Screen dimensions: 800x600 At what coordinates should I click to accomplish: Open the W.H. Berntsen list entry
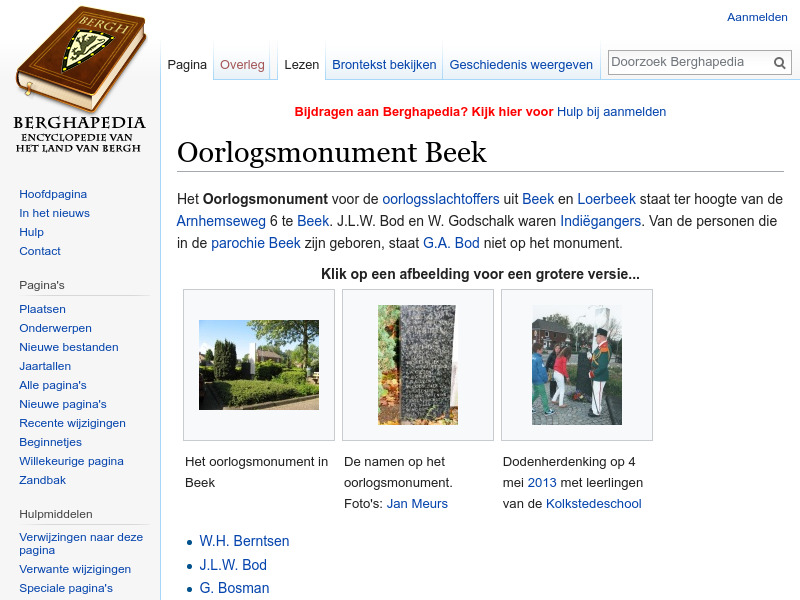pos(244,541)
